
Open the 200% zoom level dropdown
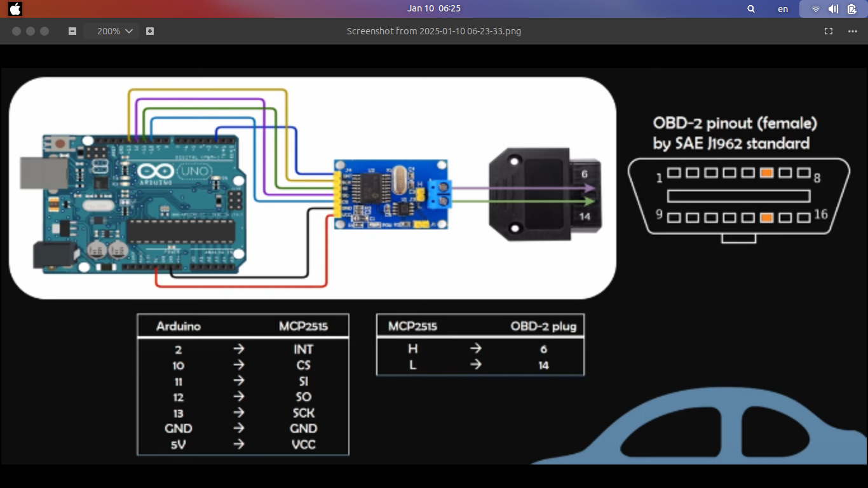tap(111, 31)
